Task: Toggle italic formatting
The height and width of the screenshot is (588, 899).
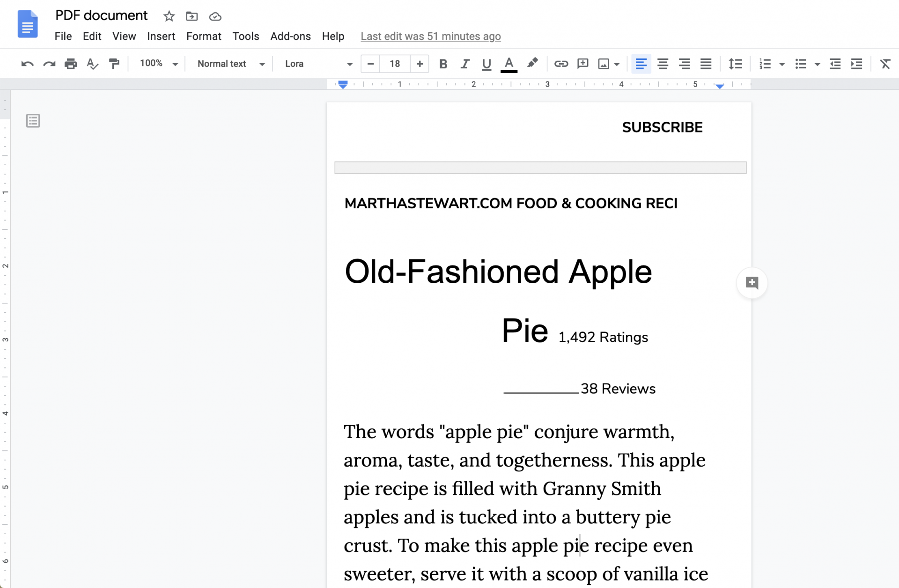Action: coord(464,64)
